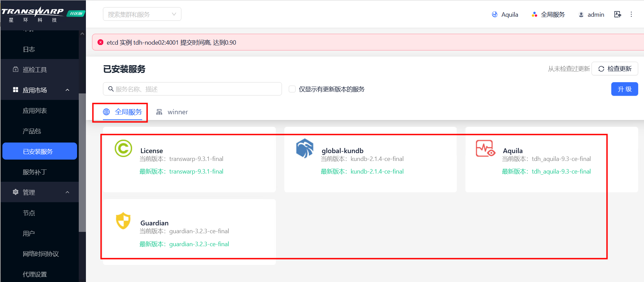This screenshot has width=644, height=282.
Task: Click 当前版本: transwarp-9.3.1-final text
Action: coord(181,159)
